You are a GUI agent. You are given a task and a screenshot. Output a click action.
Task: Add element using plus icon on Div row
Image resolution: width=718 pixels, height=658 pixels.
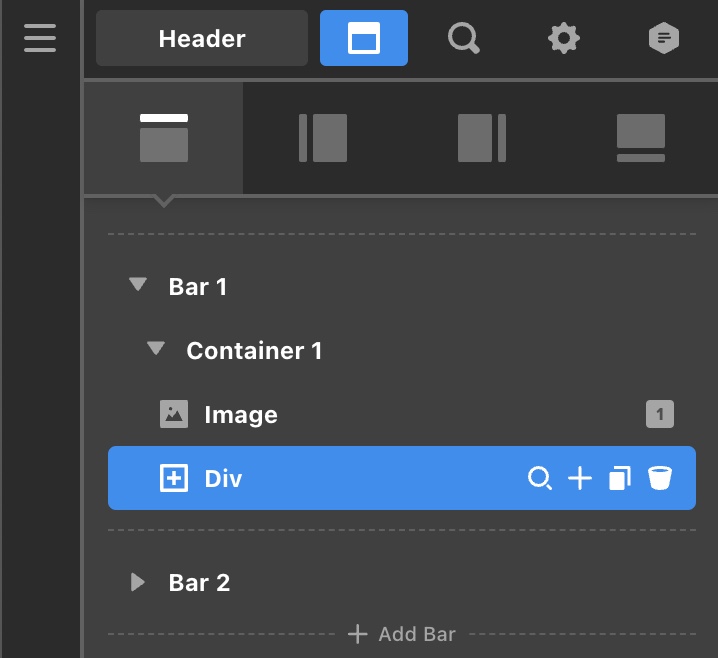[580, 478]
